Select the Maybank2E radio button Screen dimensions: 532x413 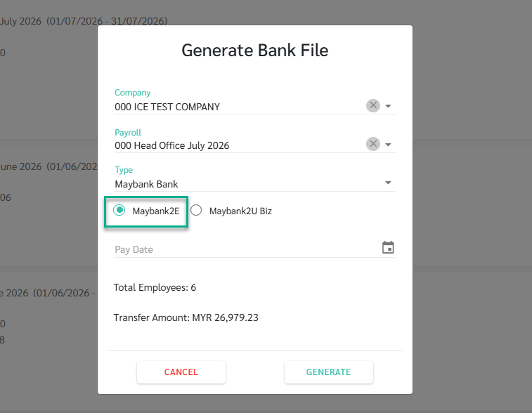(119, 210)
